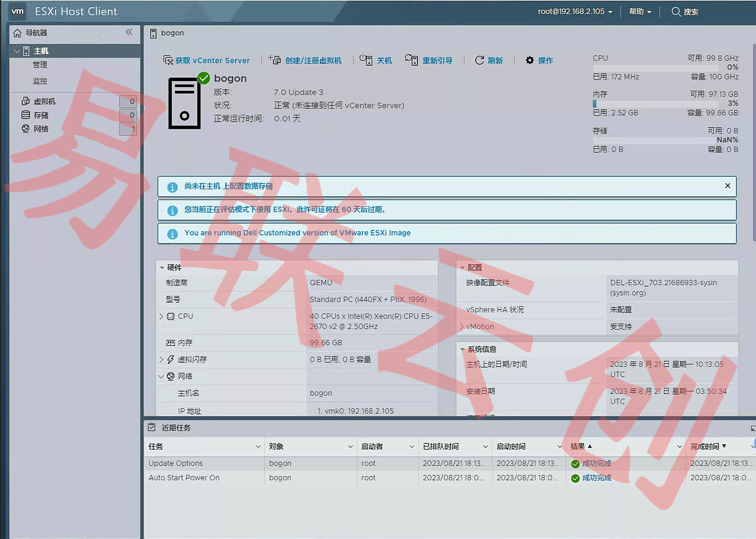This screenshot has height=539, width=756.
Task: Open the Target (对象) column dropdown
Action: pos(351,447)
